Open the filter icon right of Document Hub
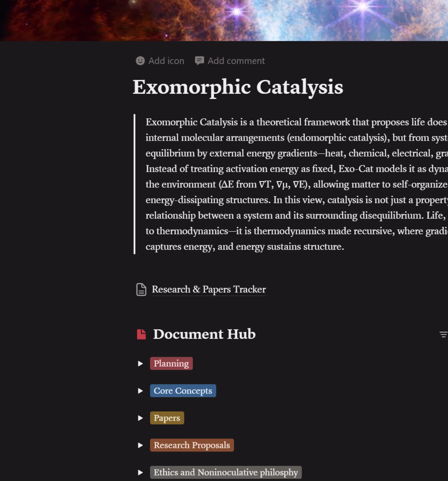Image resolution: width=448 pixels, height=481 pixels. click(x=443, y=334)
